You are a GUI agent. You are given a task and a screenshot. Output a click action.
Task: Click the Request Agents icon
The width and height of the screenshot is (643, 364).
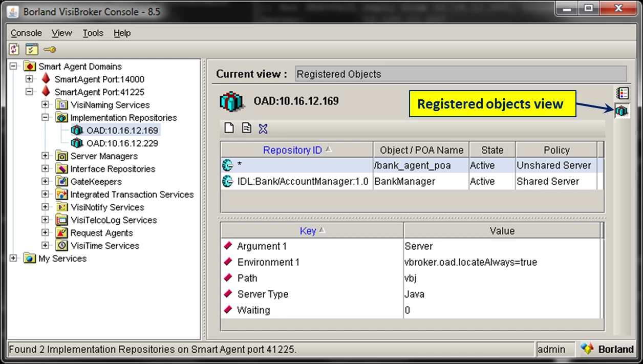coord(62,232)
